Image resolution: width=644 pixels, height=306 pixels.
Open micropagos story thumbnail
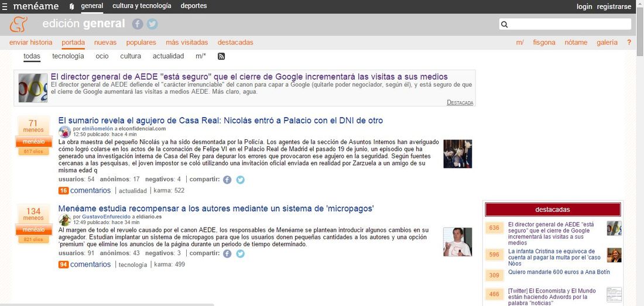coord(458,242)
